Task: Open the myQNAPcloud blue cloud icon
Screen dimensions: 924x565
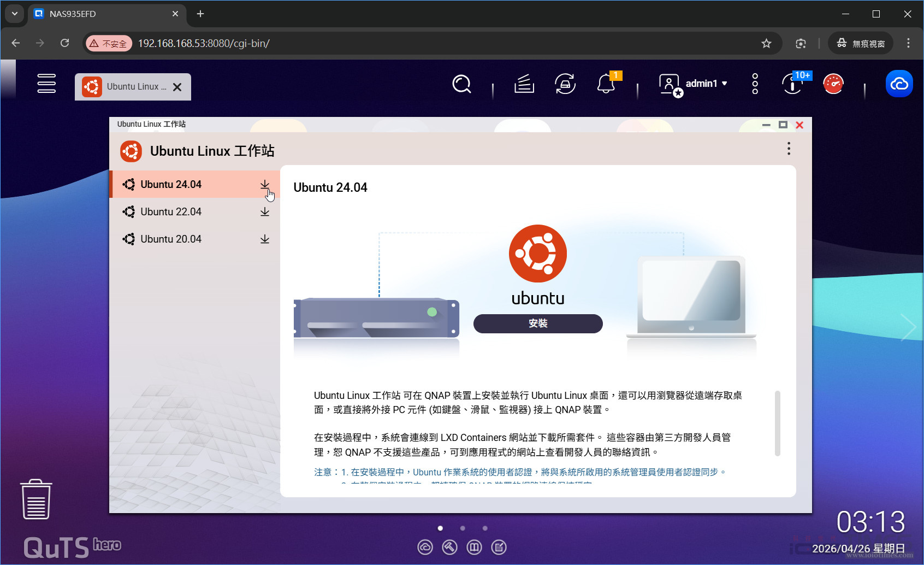Action: [x=899, y=84]
